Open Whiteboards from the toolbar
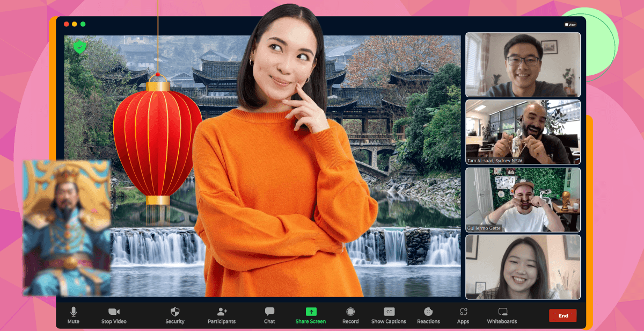This screenshot has height=331, width=644. point(502,315)
